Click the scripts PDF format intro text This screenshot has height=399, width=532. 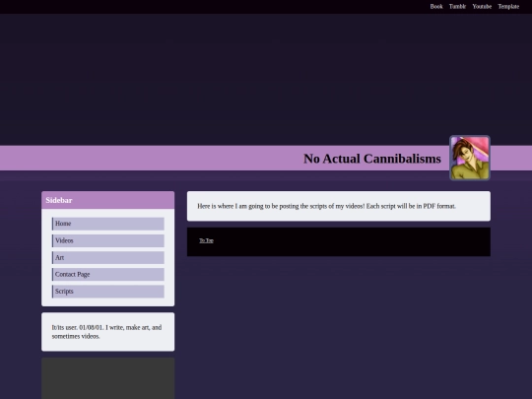[326, 206]
